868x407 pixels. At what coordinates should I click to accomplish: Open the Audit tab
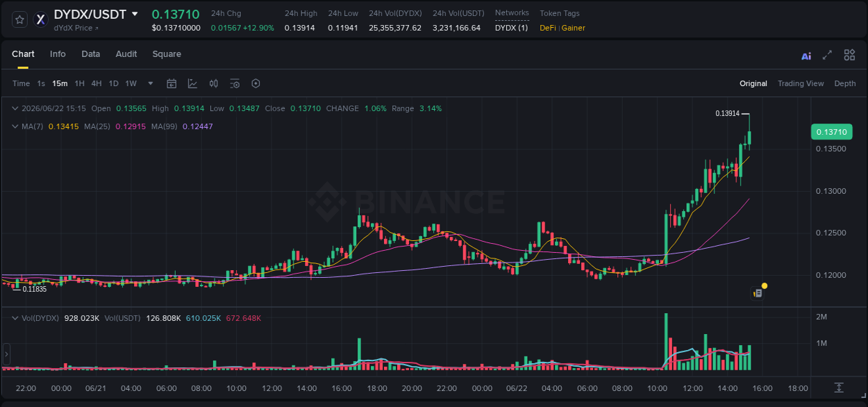click(126, 54)
